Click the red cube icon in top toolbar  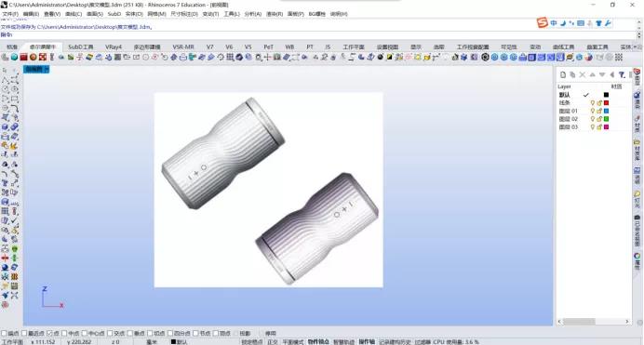24,57
